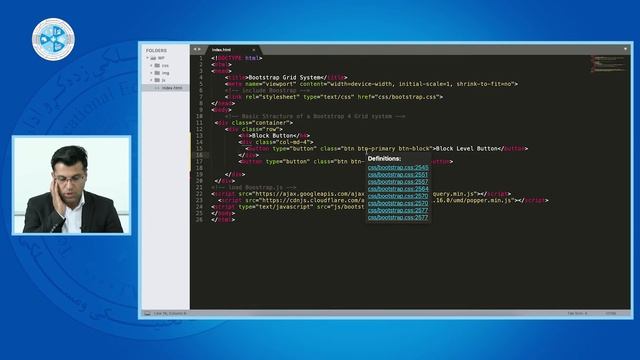Viewport: 640px width, 360px height.
Task: Click the img folder icon in sidebar
Action: (x=157, y=73)
